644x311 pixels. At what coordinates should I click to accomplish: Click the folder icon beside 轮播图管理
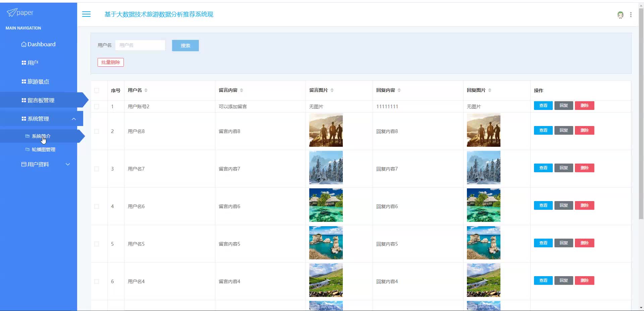coord(28,149)
